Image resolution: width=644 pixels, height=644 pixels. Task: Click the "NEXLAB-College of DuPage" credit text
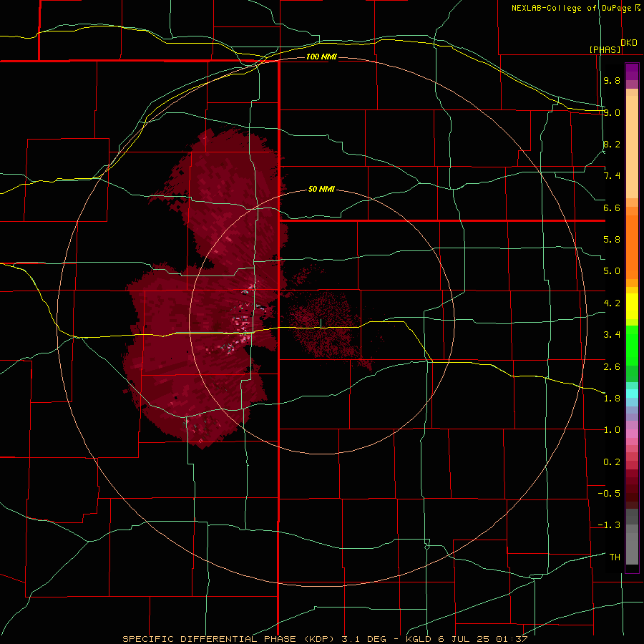pyautogui.click(x=571, y=8)
